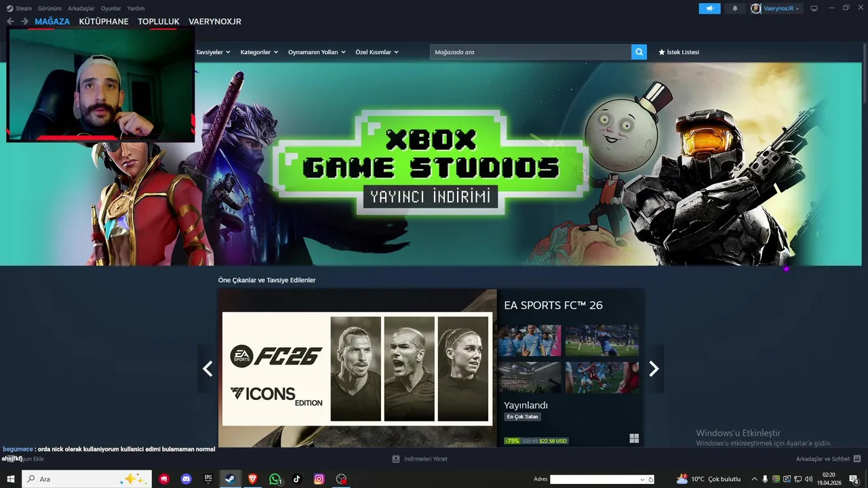Click the EA SPORTS FC 26 title
The width and height of the screenshot is (868, 488).
click(553, 305)
